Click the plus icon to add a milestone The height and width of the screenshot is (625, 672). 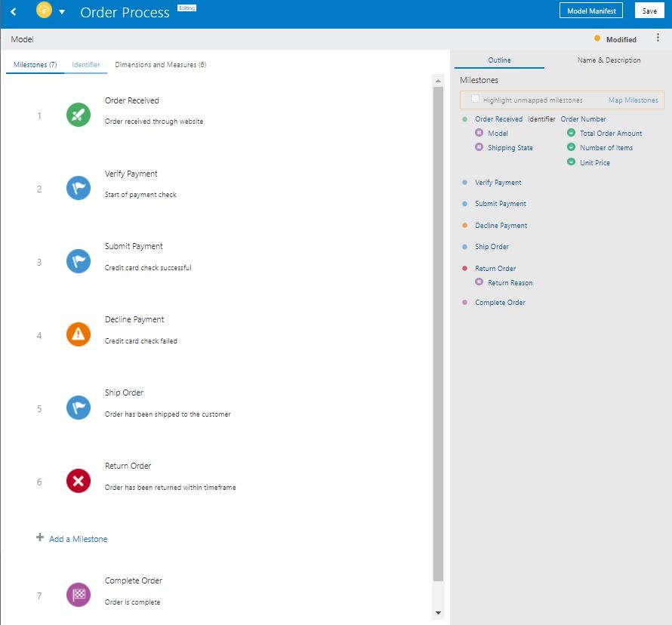click(40, 538)
